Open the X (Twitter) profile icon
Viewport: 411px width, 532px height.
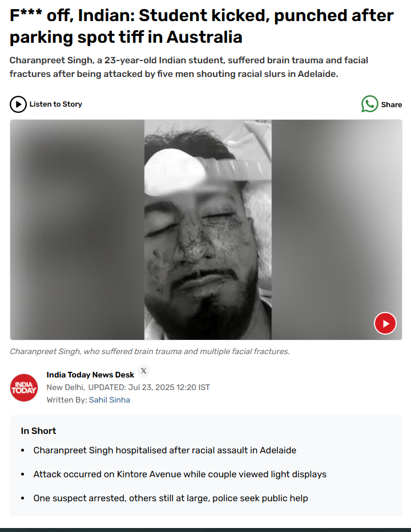[x=144, y=371]
